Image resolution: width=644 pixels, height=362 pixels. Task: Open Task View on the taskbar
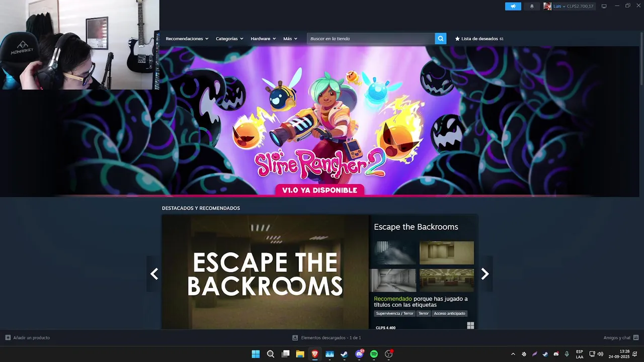285,354
